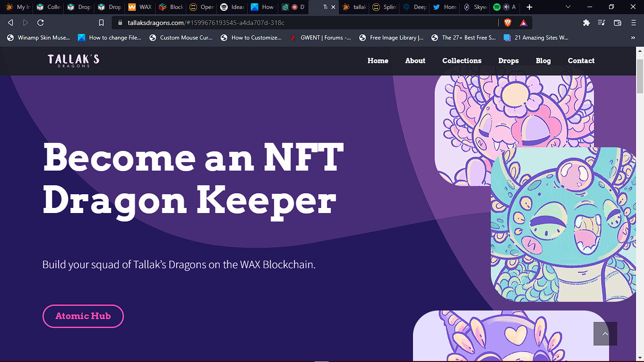Switch to the 'My In' tab

17,7
